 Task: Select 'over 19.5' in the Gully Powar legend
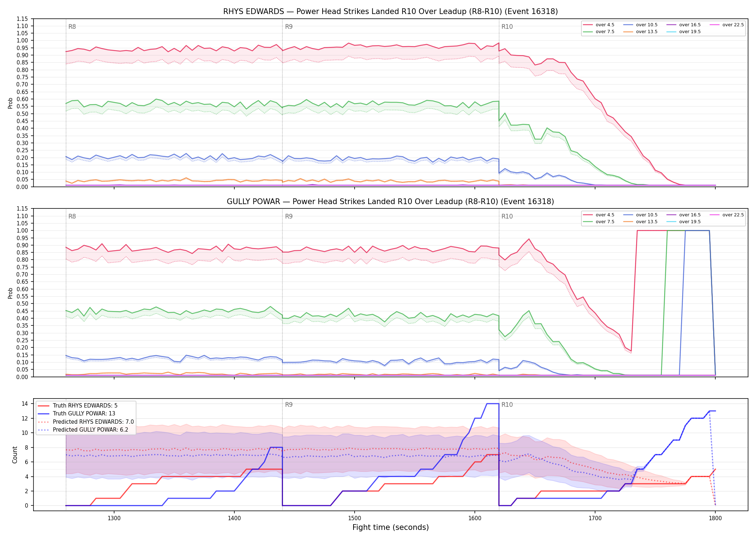coord(684,222)
